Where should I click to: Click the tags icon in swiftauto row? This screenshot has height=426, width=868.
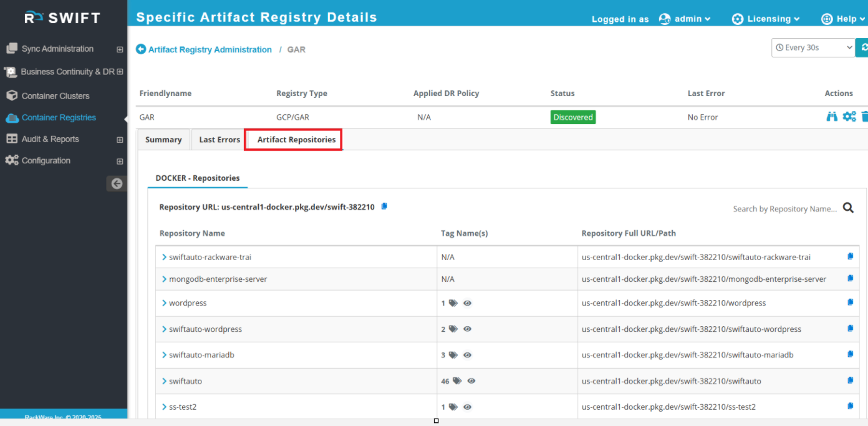[x=457, y=381]
